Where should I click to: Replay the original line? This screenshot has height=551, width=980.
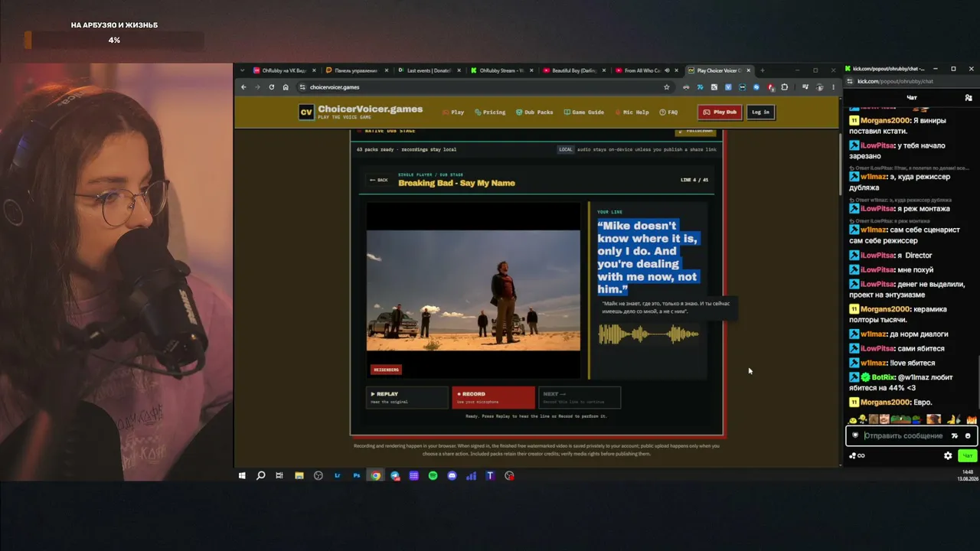pos(407,397)
